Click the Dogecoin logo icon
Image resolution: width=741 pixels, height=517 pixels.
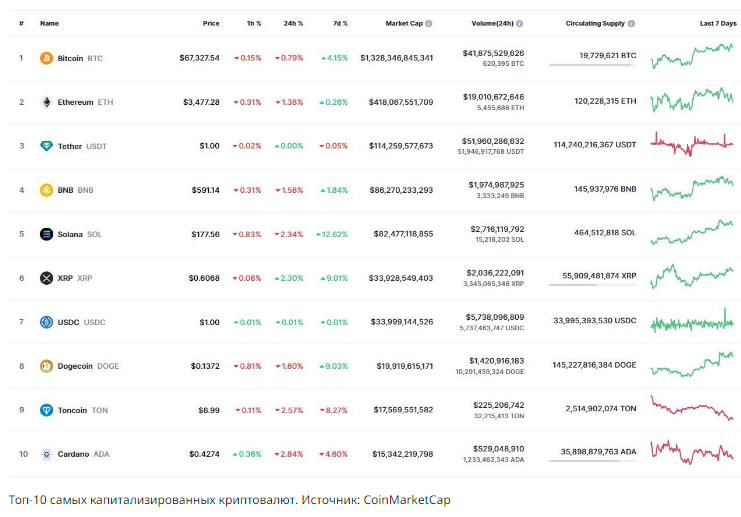[46, 366]
